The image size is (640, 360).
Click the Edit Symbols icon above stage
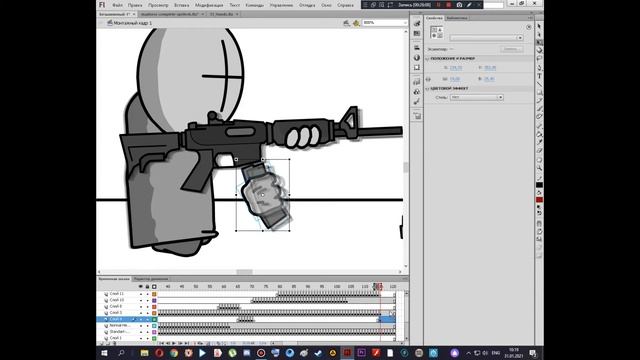pos(356,23)
